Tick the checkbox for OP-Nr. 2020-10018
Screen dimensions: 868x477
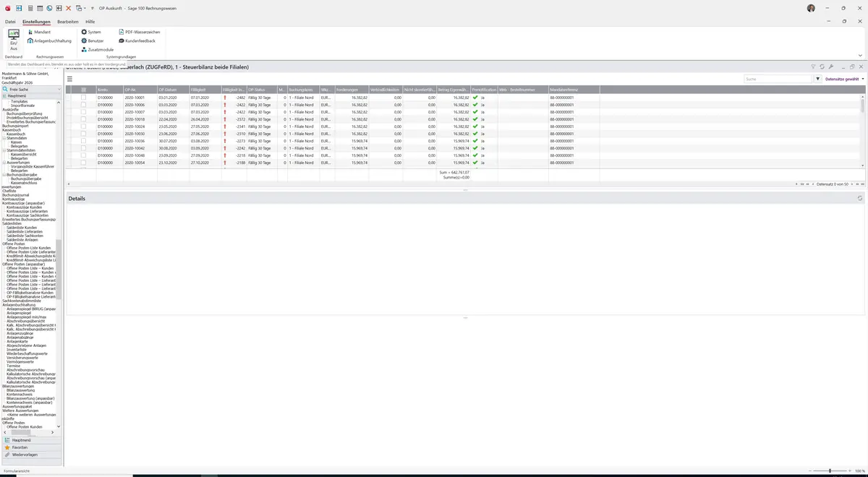click(83, 119)
